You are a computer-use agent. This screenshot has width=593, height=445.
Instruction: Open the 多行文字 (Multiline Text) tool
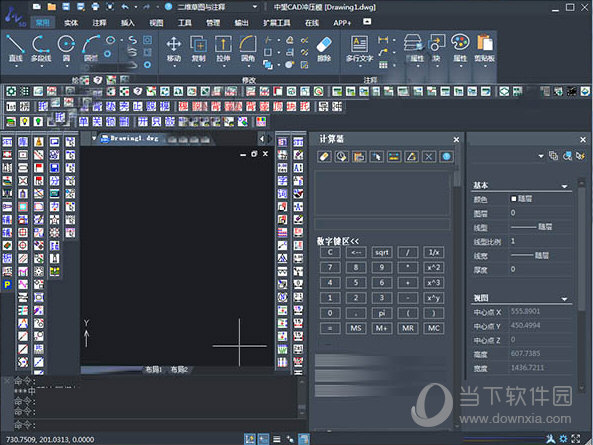[359, 48]
